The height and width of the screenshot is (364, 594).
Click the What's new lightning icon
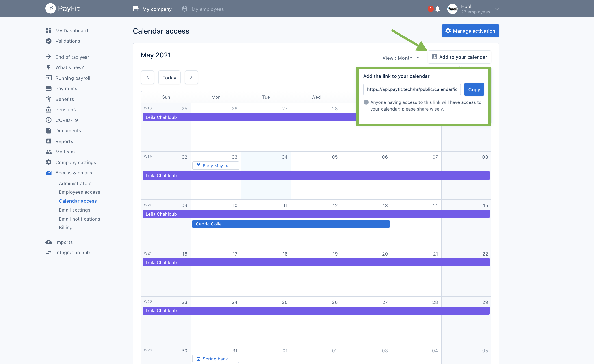[48, 67]
